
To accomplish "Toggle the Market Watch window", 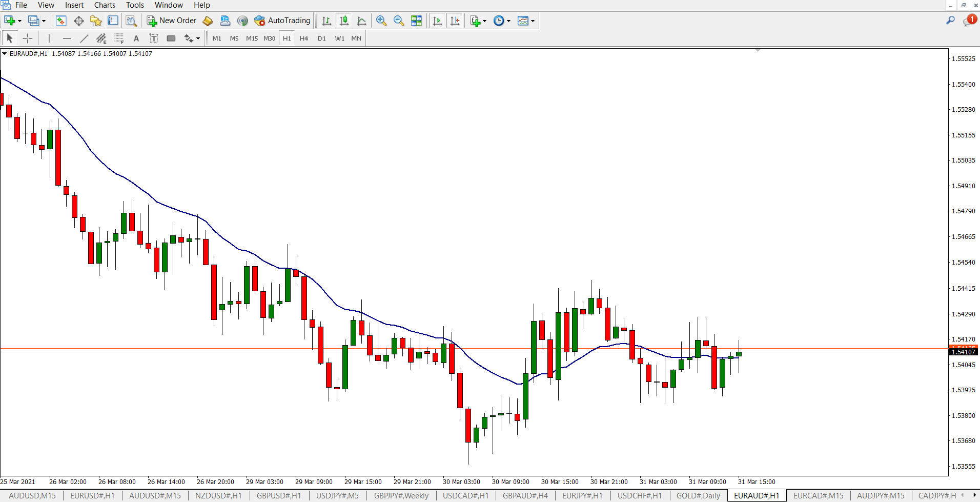I will click(x=61, y=21).
